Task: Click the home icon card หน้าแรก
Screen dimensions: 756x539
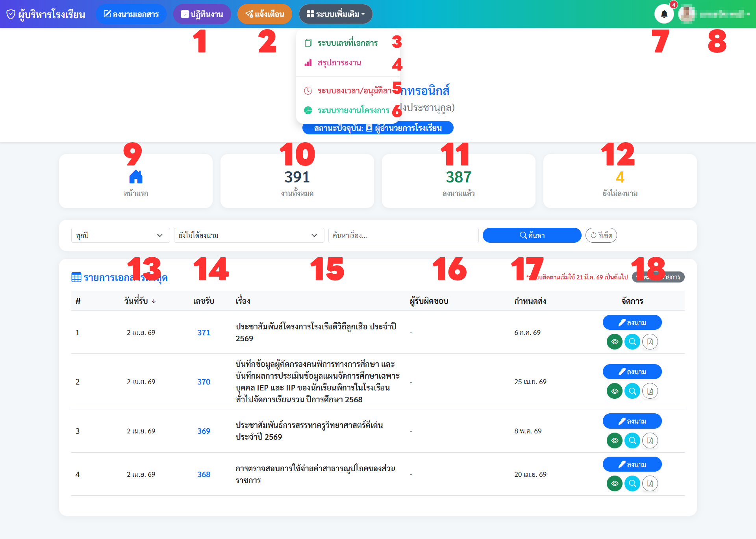Action: tap(135, 181)
